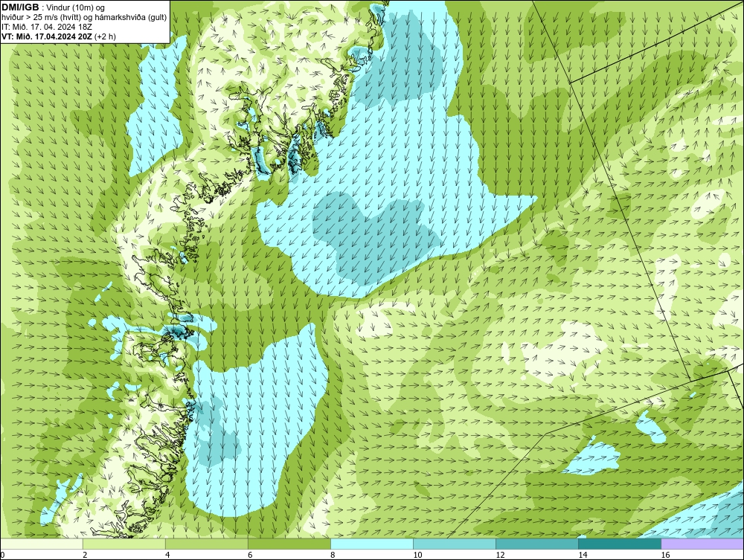Click the 'hviður > 25 m/s' legend line

pos(83,17)
